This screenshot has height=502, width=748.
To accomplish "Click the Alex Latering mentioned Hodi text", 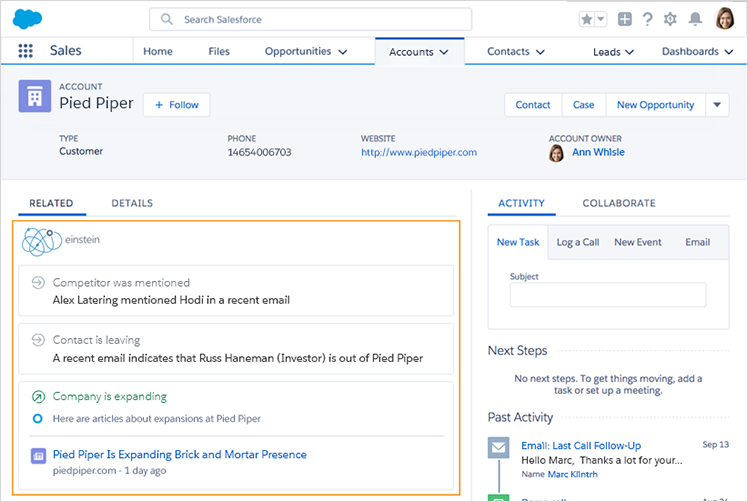I will (x=171, y=300).
